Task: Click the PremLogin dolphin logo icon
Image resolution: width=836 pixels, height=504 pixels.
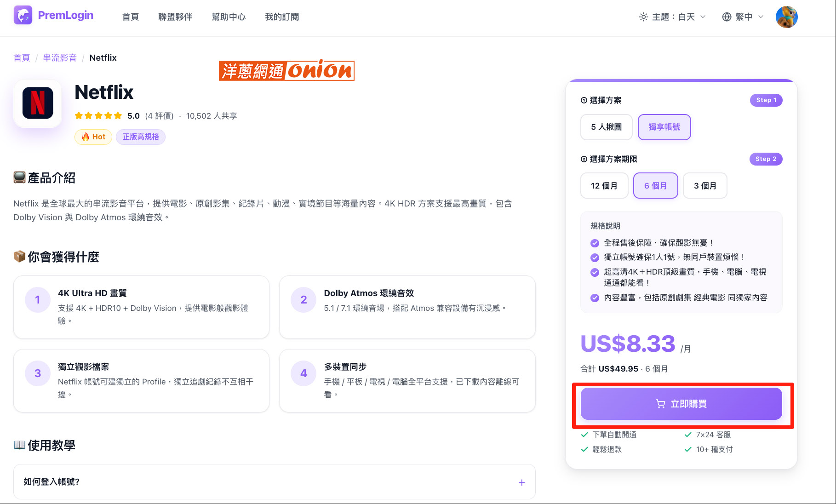Action: [23, 15]
